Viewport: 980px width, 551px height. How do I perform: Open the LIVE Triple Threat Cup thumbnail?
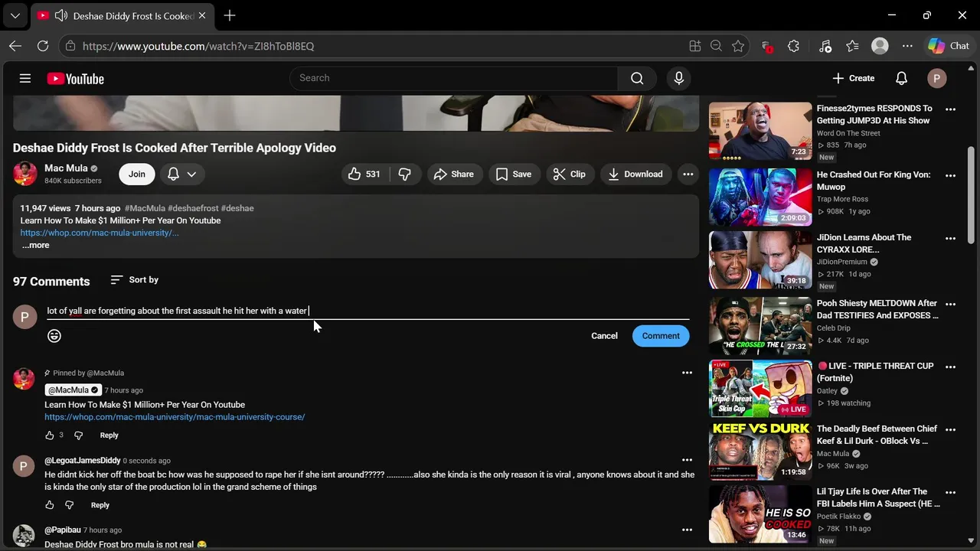point(760,389)
